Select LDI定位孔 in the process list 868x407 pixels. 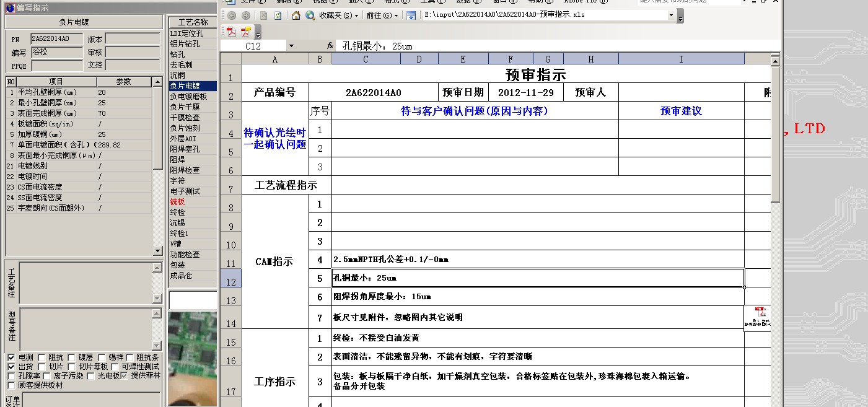[193, 33]
